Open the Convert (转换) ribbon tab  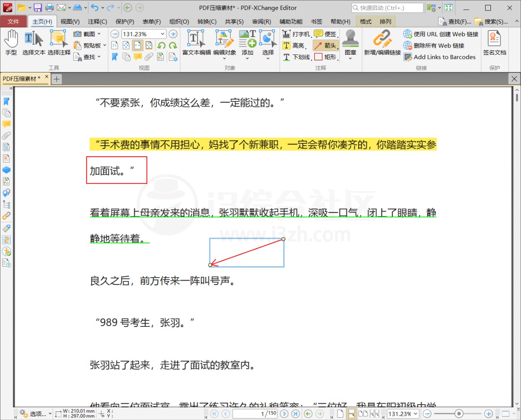tap(207, 22)
